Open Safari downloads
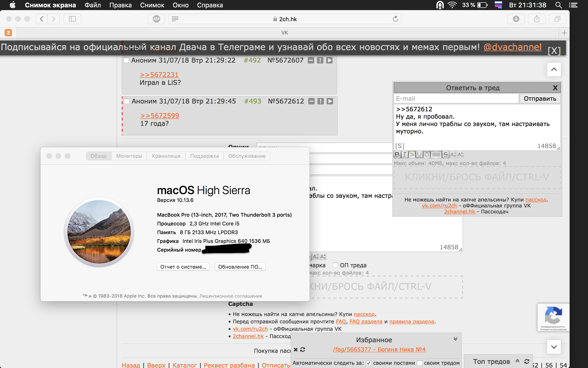This screenshot has width=588, height=368. pos(516,19)
